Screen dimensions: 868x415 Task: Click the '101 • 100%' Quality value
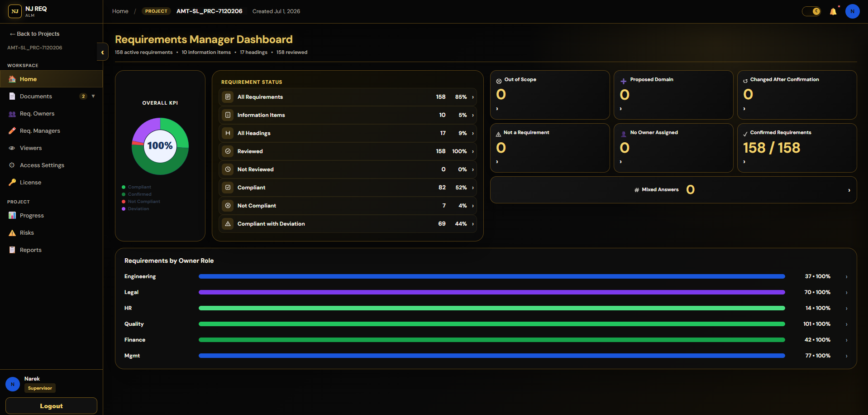tap(817, 324)
